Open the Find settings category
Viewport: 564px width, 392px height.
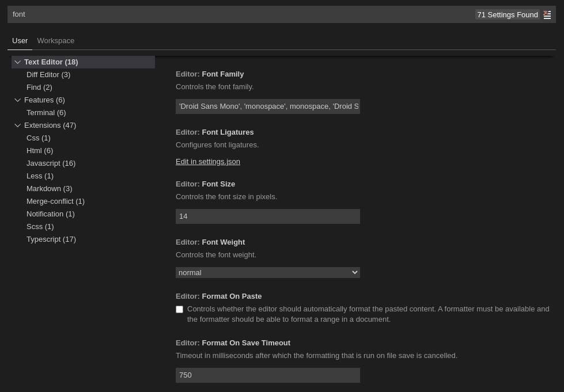coord(39,87)
